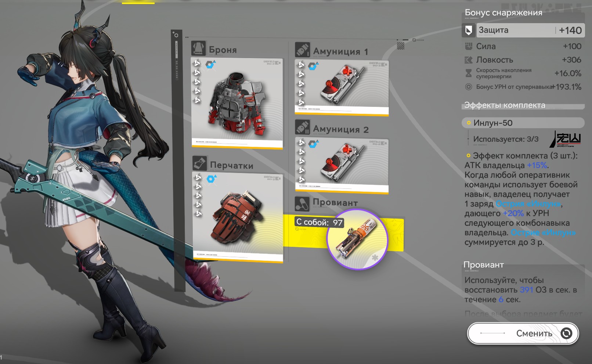Select the Защита stat row
The image size is (592, 364).
pyautogui.click(x=523, y=30)
